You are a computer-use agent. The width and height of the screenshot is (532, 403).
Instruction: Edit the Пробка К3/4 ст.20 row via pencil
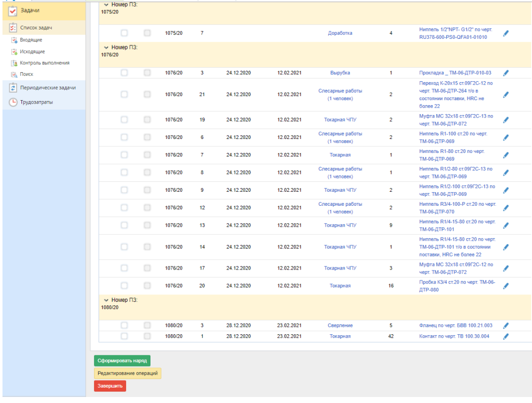coord(506,286)
